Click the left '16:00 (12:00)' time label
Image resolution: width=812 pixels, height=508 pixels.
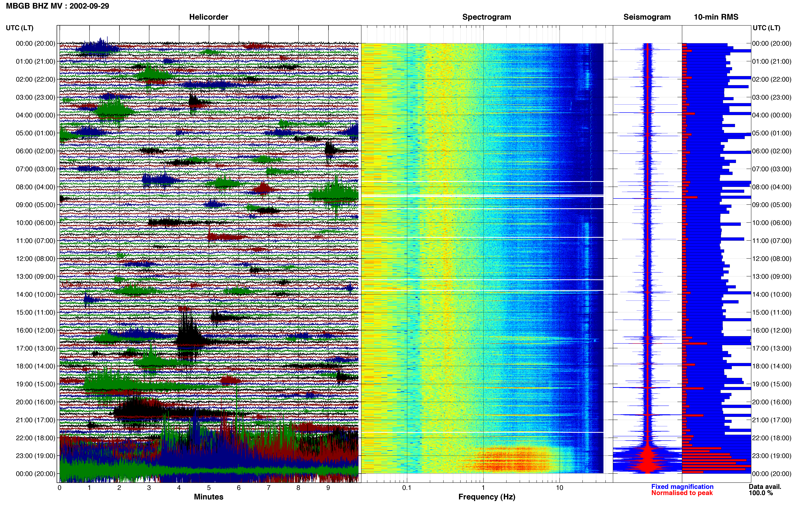[x=36, y=331]
